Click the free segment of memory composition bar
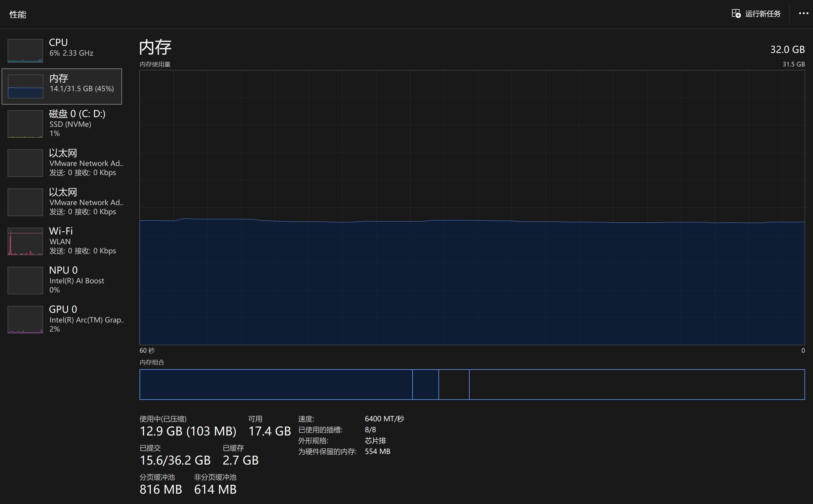813x504 pixels. click(x=637, y=384)
